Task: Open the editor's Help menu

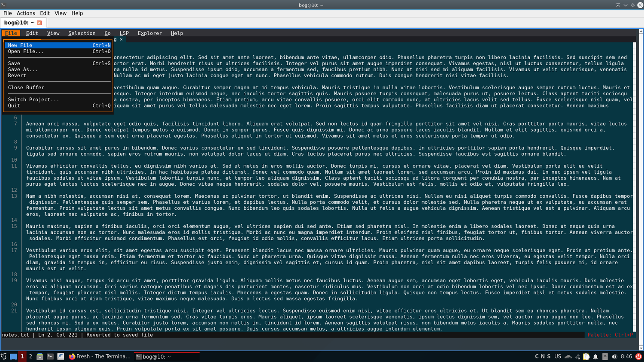Action: [177, 33]
